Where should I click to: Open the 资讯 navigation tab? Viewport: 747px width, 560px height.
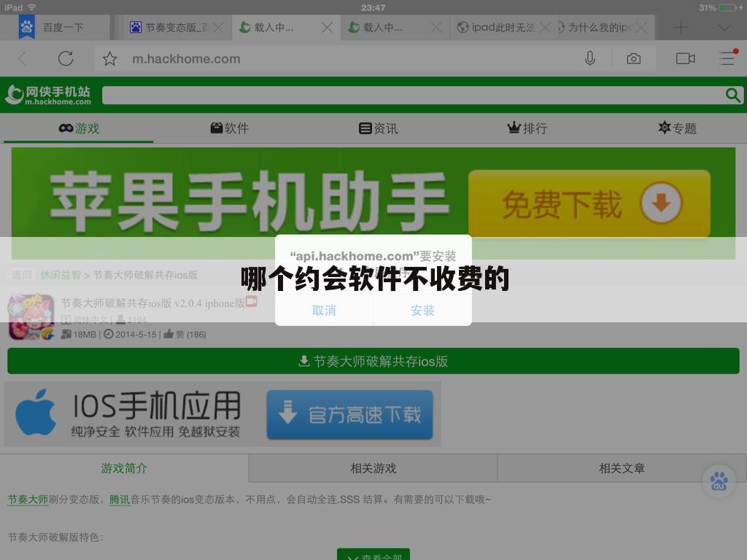[379, 128]
